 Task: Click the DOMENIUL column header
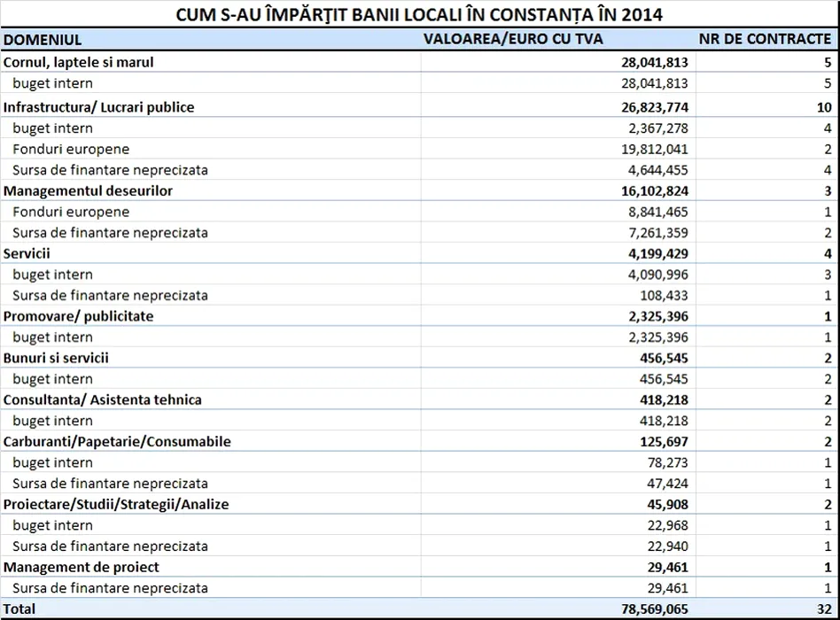coord(43,40)
